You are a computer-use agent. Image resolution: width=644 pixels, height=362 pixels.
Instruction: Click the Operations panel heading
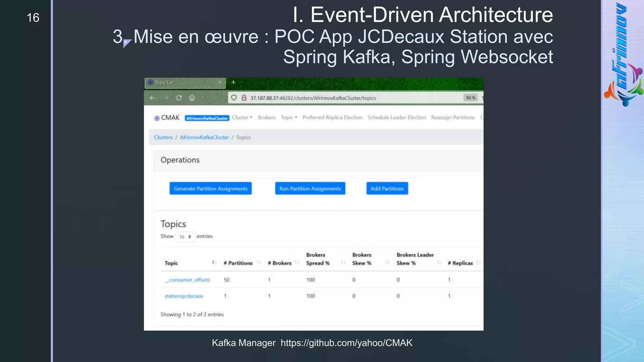tap(180, 160)
